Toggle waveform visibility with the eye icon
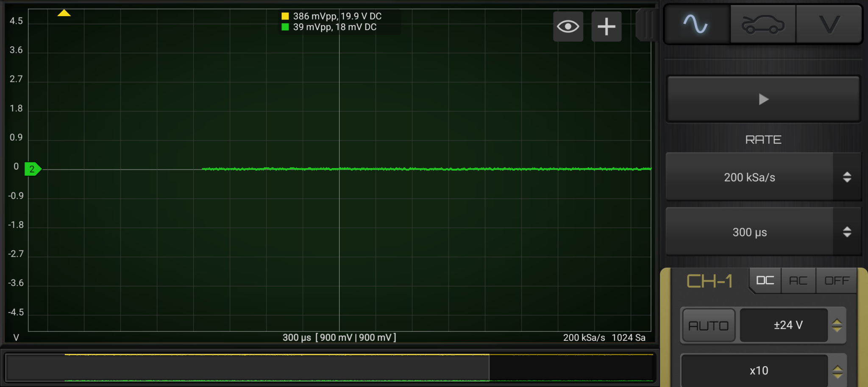868x387 pixels. click(x=568, y=27)
